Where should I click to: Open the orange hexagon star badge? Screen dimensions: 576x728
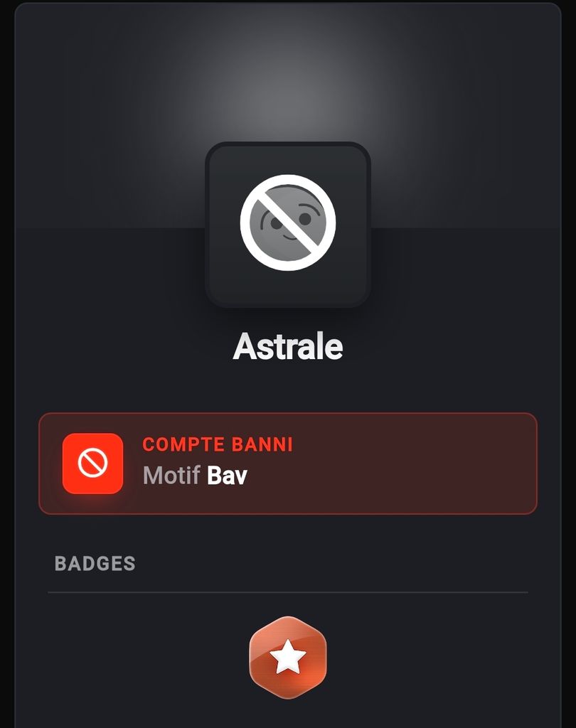click(x=288, y=657)
